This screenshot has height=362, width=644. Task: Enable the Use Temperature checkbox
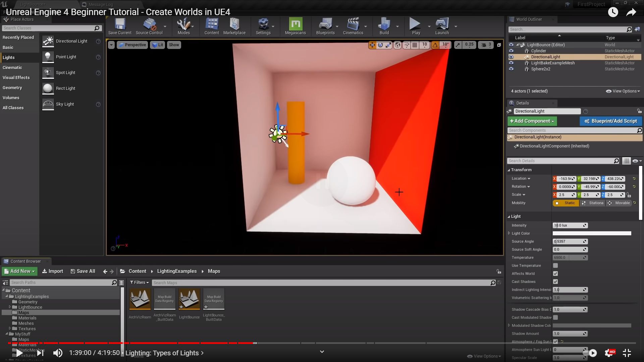[555, 265]
